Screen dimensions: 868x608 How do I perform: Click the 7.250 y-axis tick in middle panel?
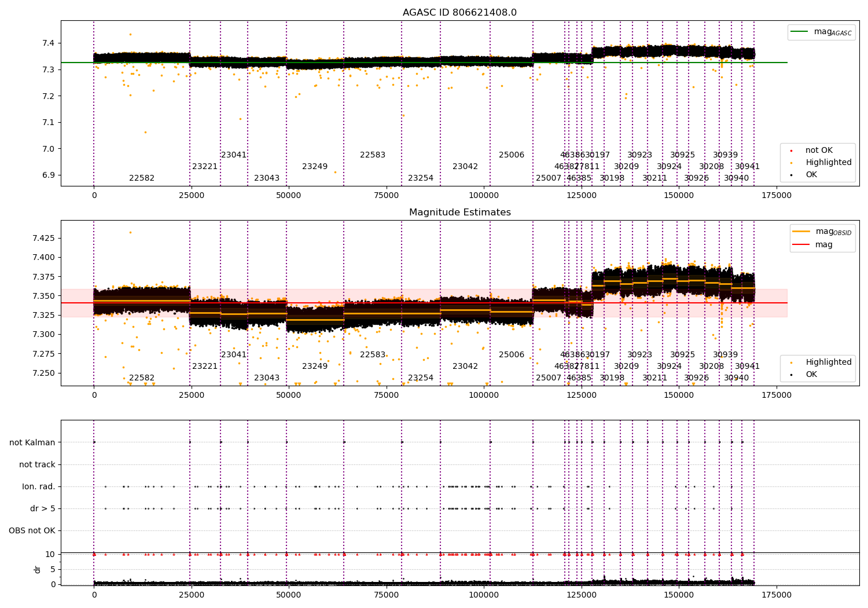(x=43, y=373)
